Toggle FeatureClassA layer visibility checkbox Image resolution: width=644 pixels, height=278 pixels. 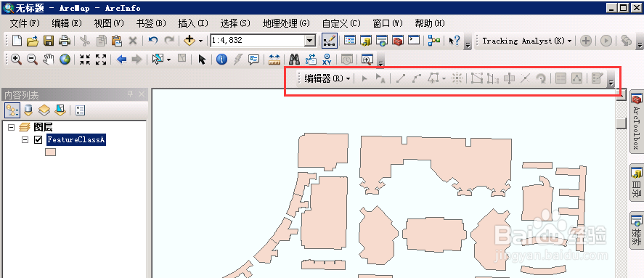click(x=38, y=140)
